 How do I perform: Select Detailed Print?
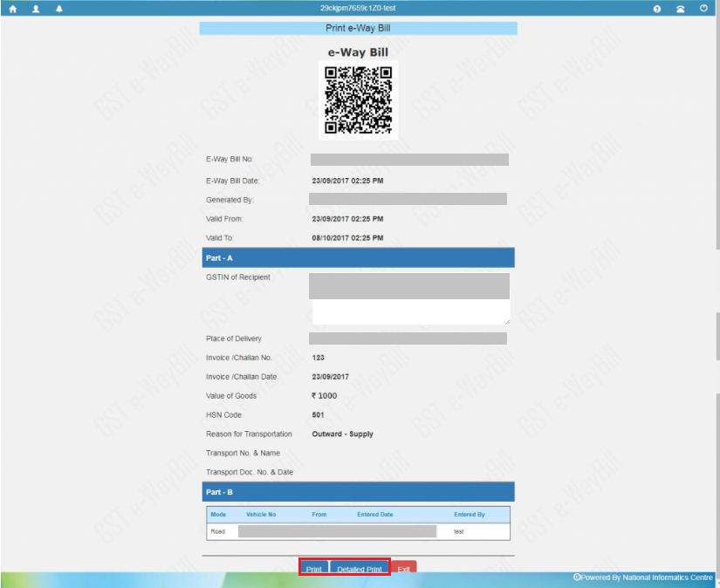360,568
